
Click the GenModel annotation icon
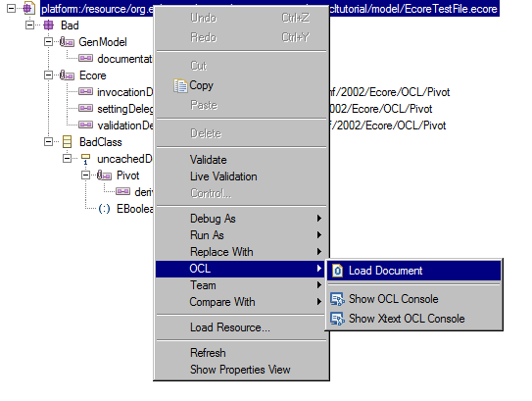pos(67,42)
